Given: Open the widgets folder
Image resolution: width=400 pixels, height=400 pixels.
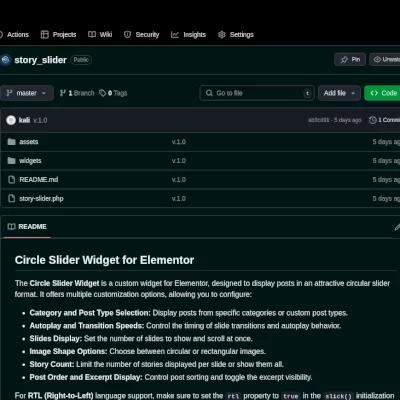Looking at the screenshot, I should click(x=30, y=161).
